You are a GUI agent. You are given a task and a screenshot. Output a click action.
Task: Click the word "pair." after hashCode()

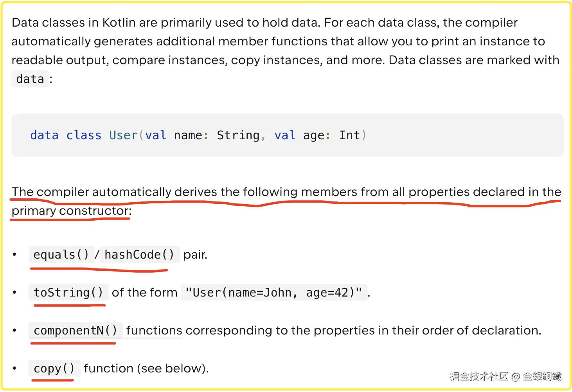coord(195,255)
